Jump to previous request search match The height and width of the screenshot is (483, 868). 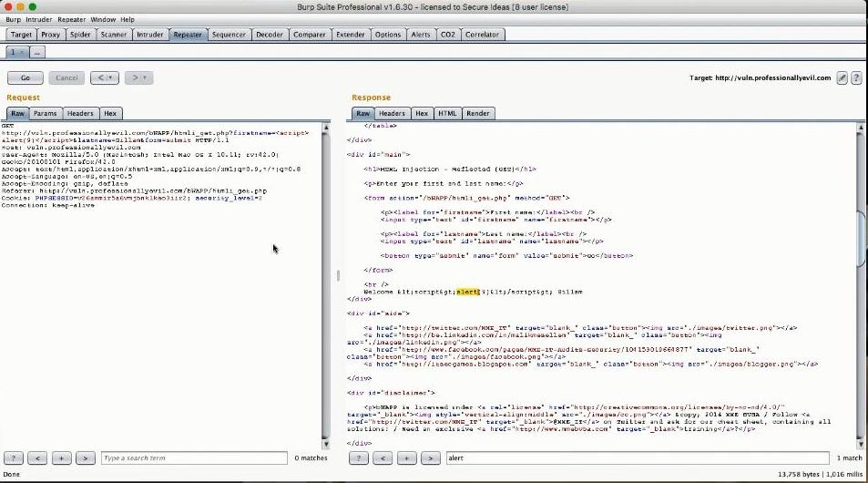(37, 458)
